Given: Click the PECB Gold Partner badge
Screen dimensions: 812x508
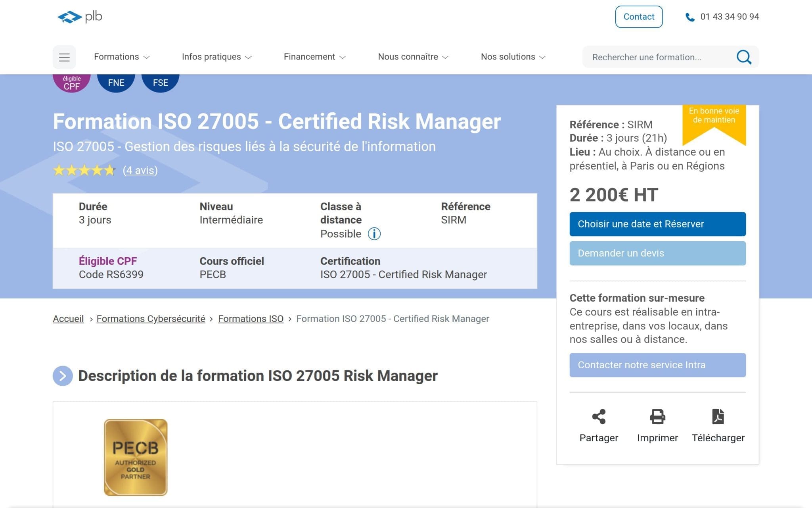Looking at the screenshot, I should click(x=136, y=457).
